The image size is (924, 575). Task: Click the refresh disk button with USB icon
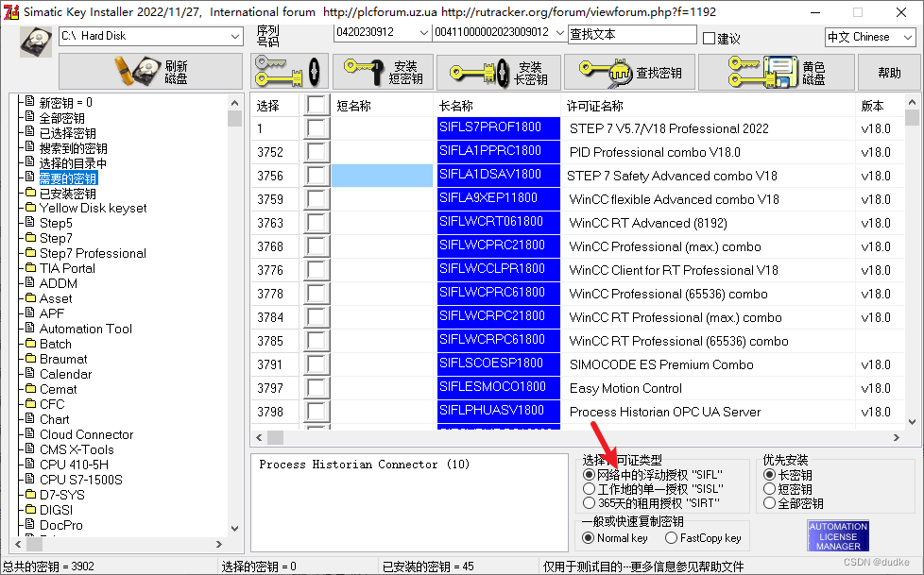(x=150, y=72)
